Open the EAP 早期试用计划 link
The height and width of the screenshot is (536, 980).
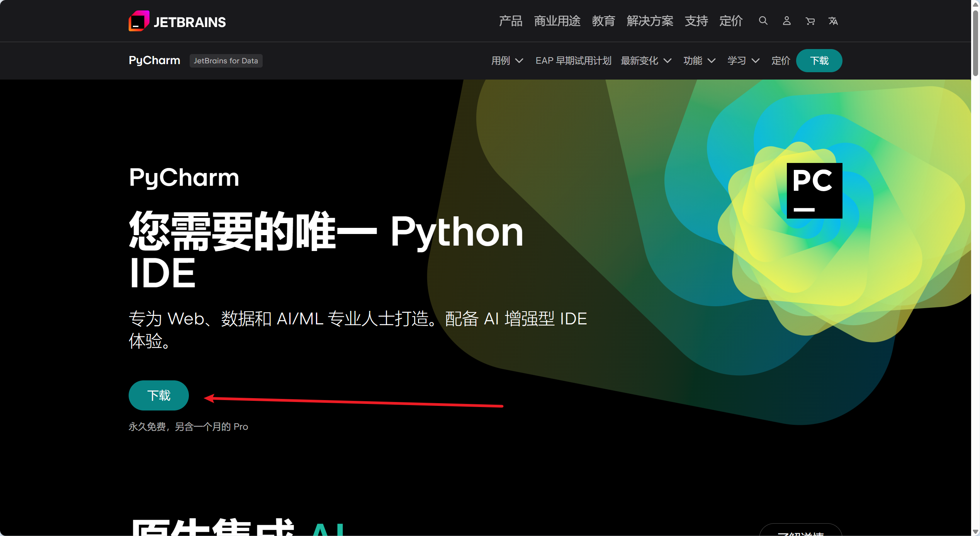573,61
